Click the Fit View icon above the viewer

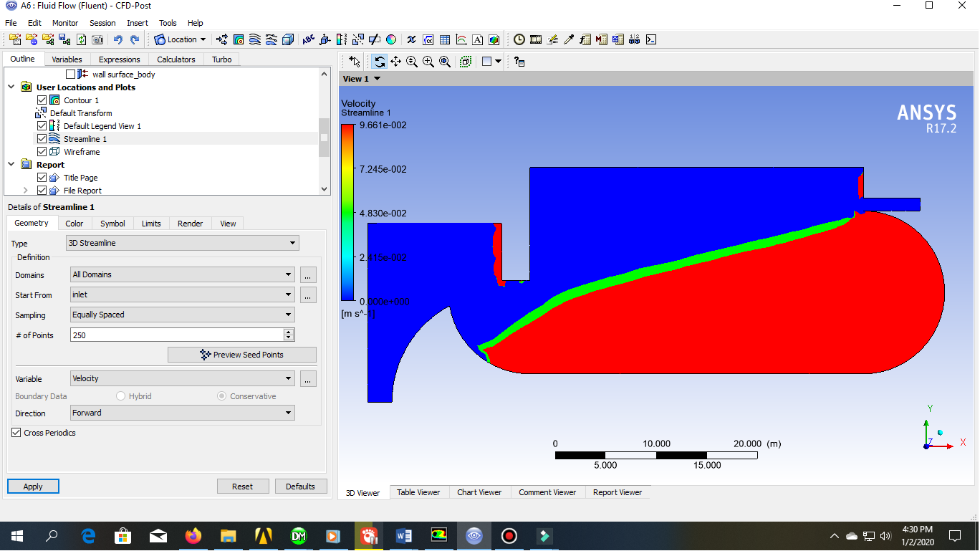(444, 62)
